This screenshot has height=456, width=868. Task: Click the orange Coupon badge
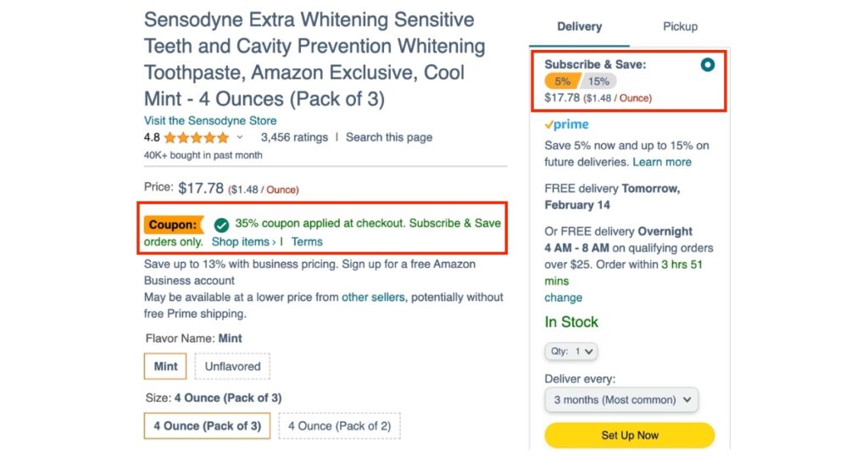[173, 225]
